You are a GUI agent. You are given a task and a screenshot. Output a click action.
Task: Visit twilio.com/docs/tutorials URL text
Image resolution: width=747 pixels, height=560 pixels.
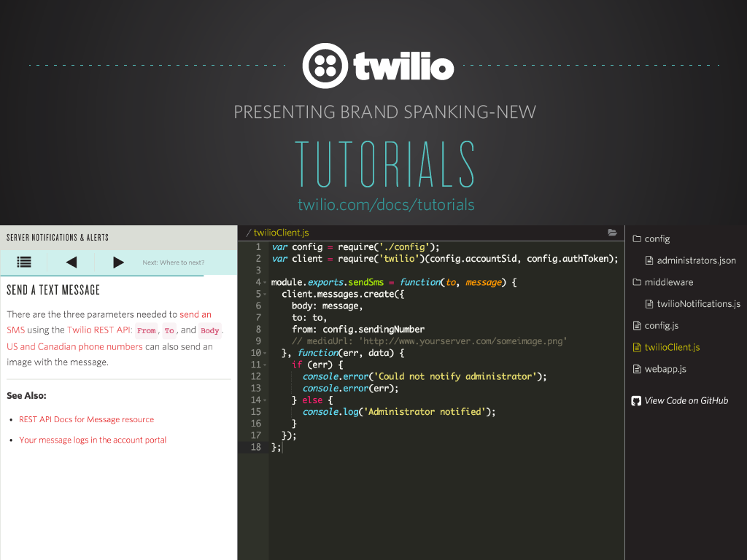tap(386, 205)
